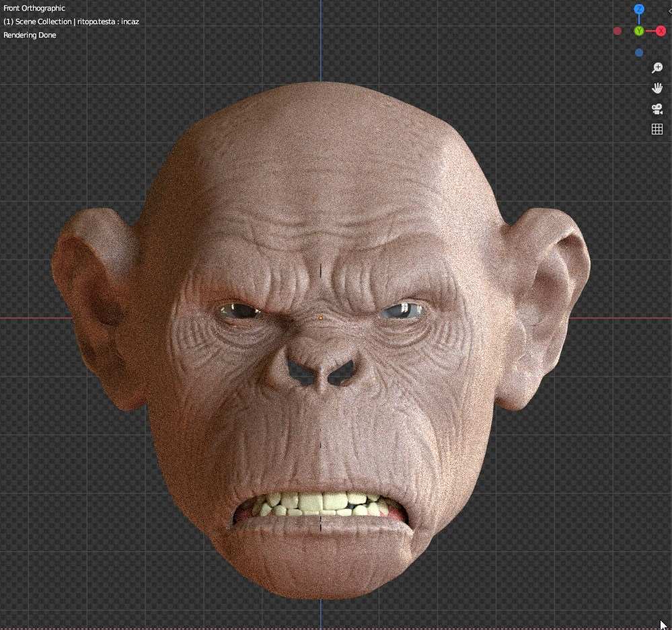
Task: Click the blue Z axis on the navigation gizmo
Action: (x=638, y=9)
